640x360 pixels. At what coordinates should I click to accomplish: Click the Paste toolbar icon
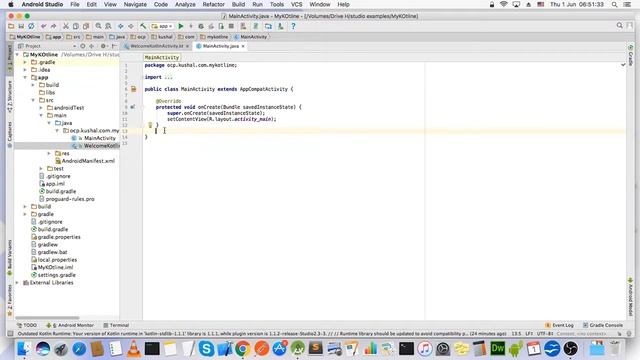(86, 26)
